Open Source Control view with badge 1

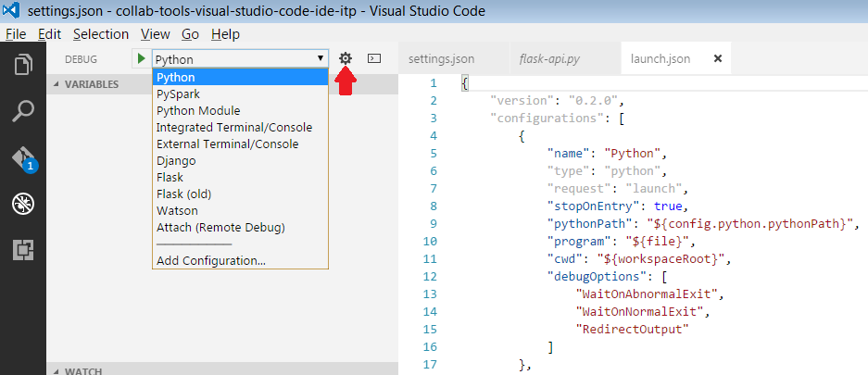coord(24,158)
